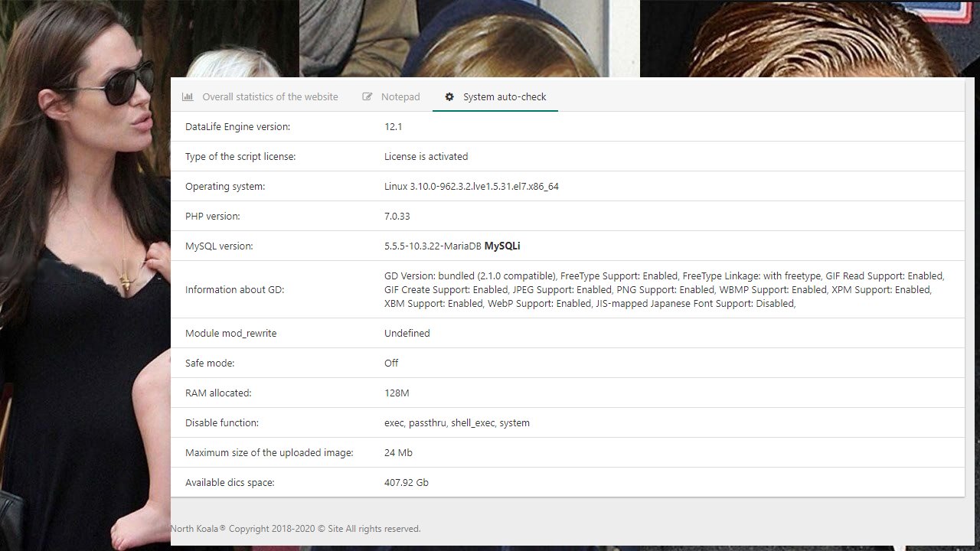Screen dimensions: 980x551
Task: Open the Overall statistics of the website tab
Action: [x=269, y=97]
